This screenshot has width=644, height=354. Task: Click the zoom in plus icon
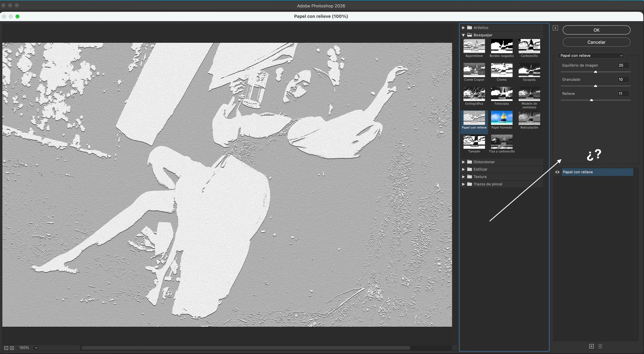(x=12, y=348)
